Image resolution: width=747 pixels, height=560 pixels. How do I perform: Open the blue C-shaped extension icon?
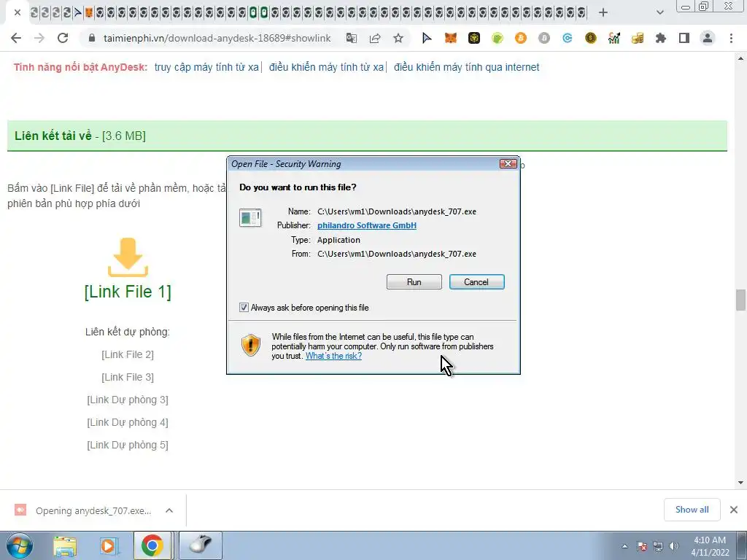tap(568, 38)
